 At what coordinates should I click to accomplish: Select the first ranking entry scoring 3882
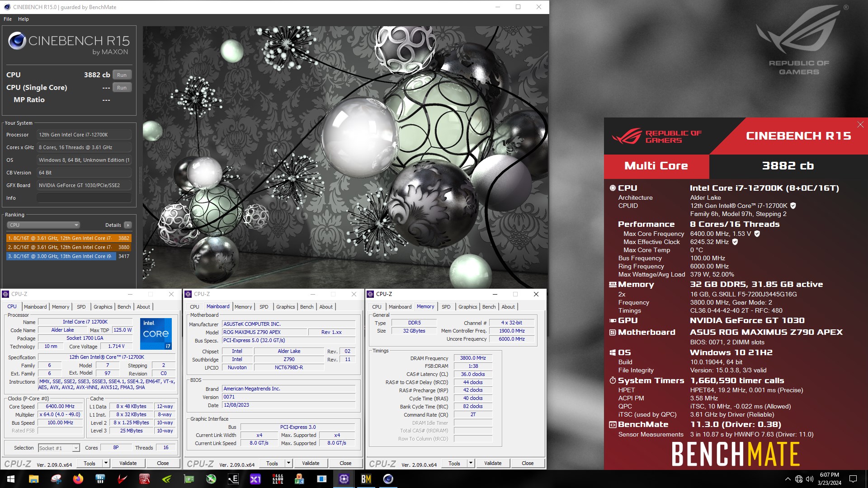(69, 238)
